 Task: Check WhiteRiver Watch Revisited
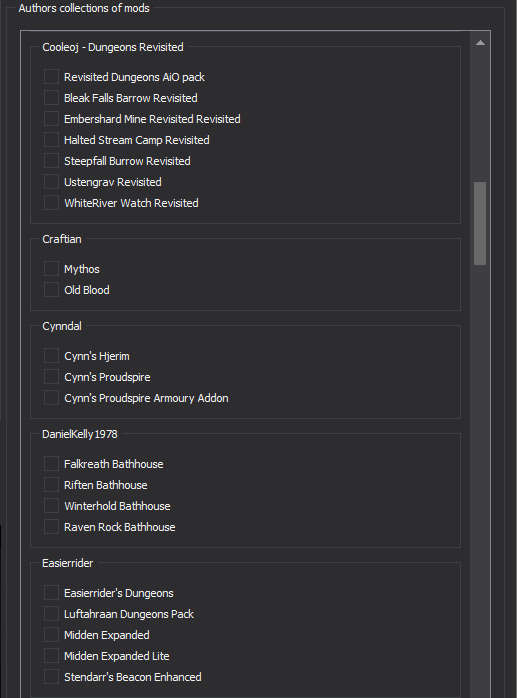pos(51,203)
